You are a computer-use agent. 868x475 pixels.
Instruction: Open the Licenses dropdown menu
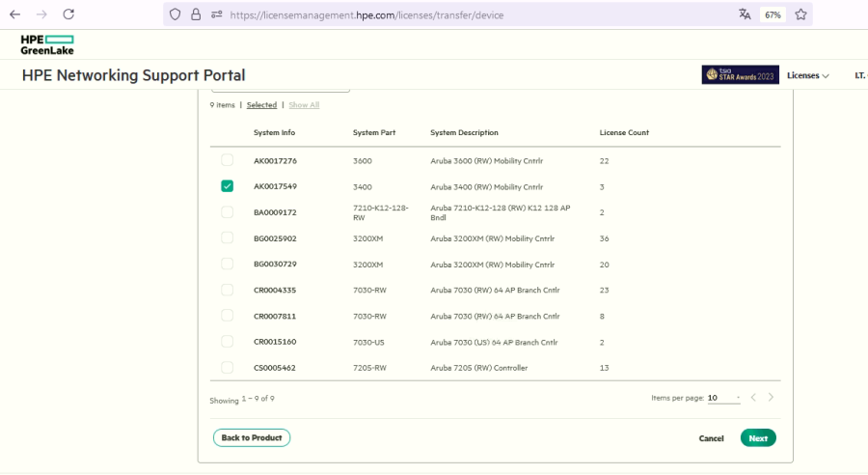point(807,75)
